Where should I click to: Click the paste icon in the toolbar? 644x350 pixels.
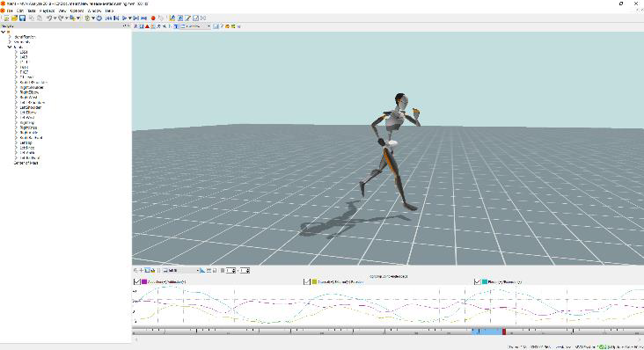pyautogui.click(x=40, y=18)
